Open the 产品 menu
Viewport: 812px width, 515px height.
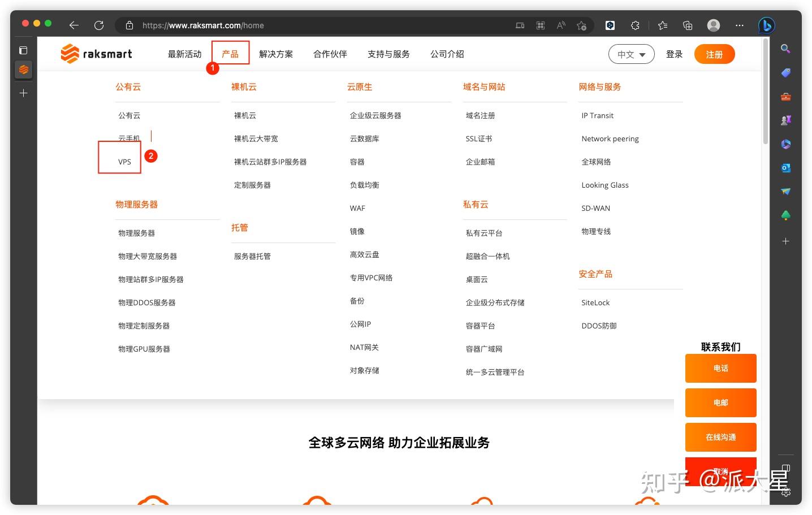[230, 54]
